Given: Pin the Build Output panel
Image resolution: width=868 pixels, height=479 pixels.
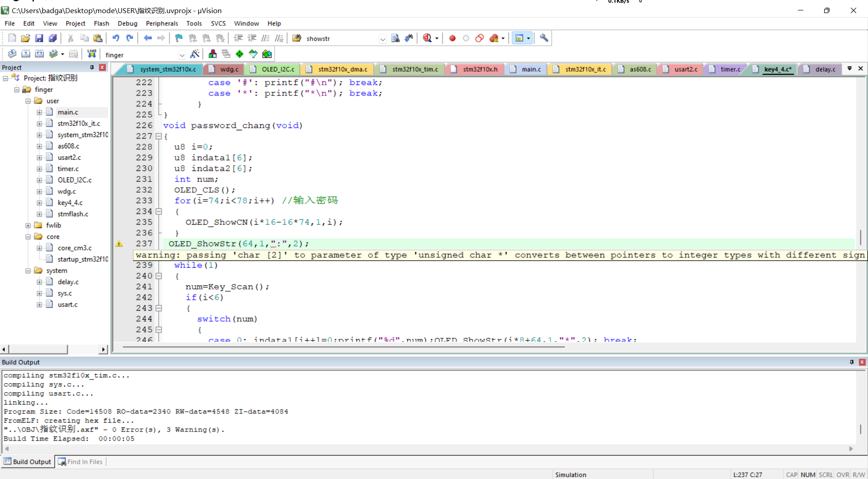Looking at the screenshot, I should point(852,362).
